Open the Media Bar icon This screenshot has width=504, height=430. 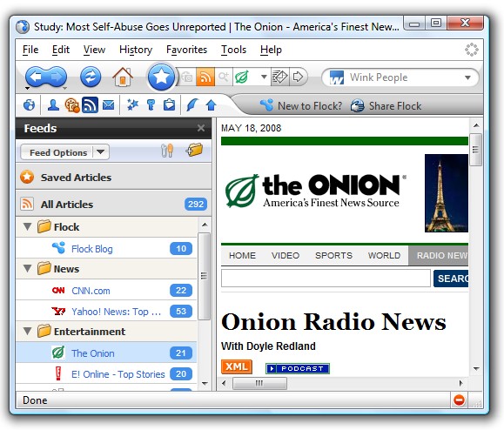pos(72,104)
